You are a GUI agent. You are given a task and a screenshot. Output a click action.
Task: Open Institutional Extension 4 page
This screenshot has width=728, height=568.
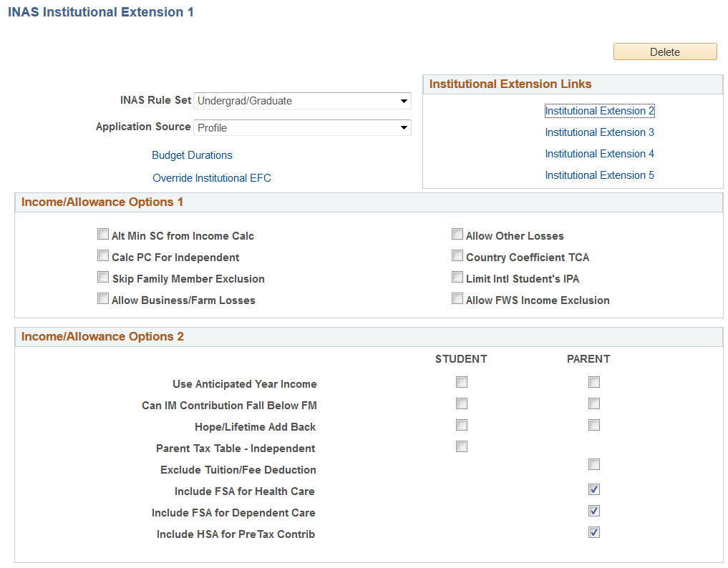pyautogui.click(x=599, y=154)
